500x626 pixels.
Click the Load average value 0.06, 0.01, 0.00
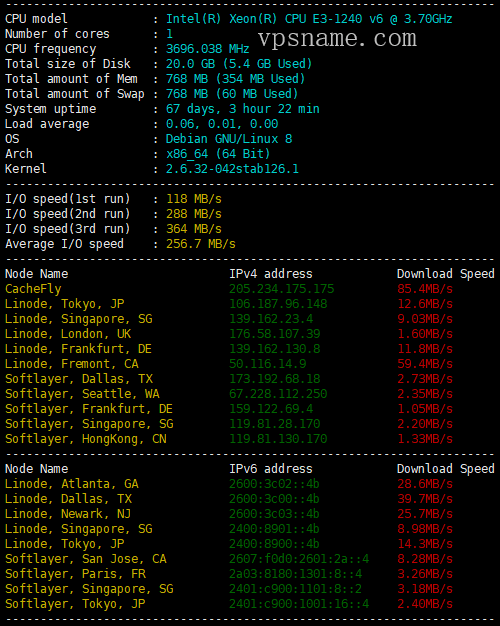pyautogui.click(x=222, y=124)
